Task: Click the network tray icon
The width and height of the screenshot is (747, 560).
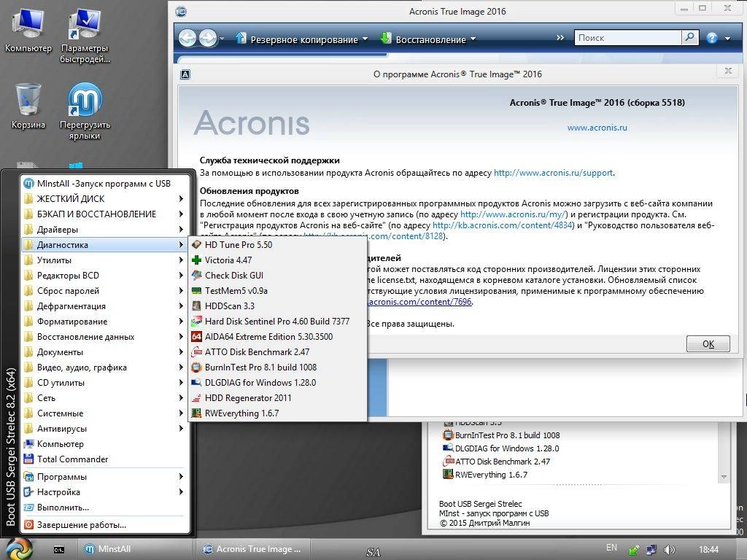Action: point(651,550)
